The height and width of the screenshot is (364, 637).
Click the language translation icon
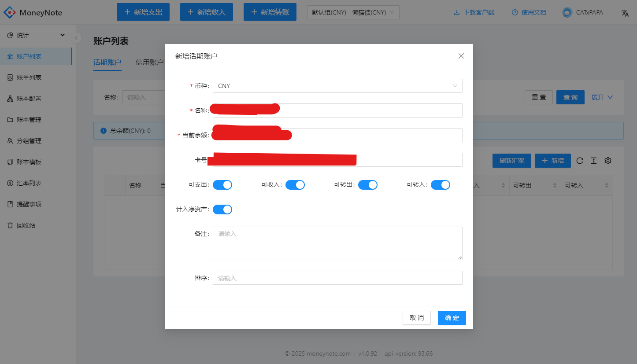coord(625,13)
